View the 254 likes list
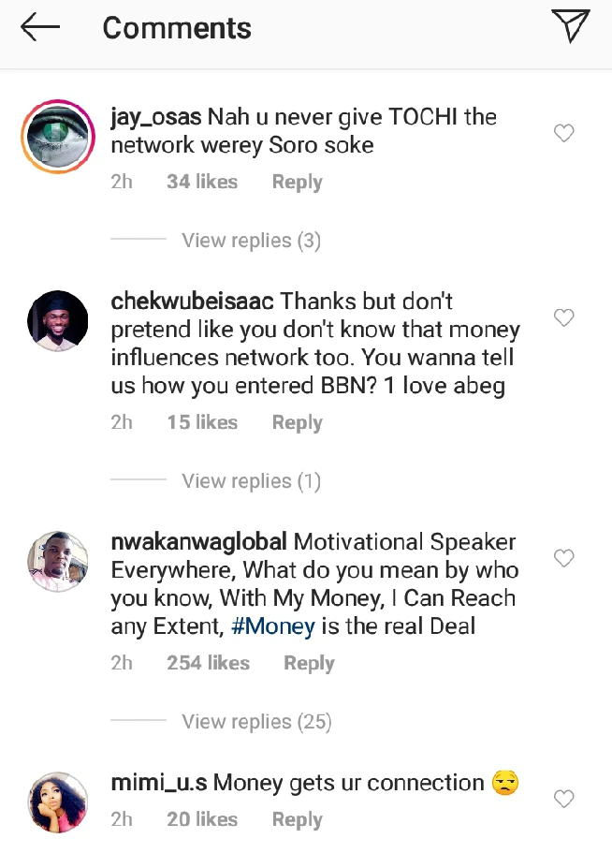The height and width of the screenshot is (868, 612). click(208, 664)
